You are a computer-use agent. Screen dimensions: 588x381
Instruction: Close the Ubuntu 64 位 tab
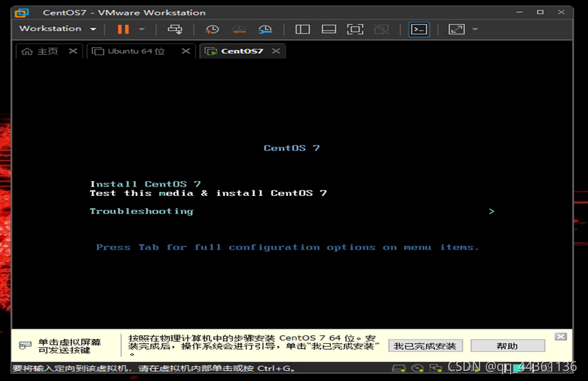tap(186, 50)
